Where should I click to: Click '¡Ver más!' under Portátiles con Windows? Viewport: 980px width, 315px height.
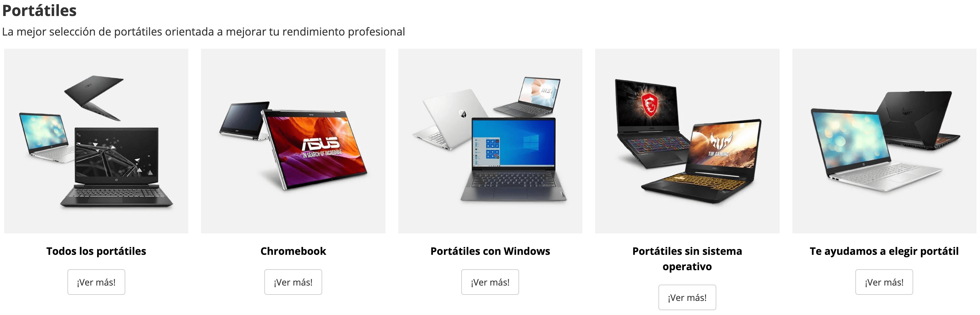(x=490, y=282)
